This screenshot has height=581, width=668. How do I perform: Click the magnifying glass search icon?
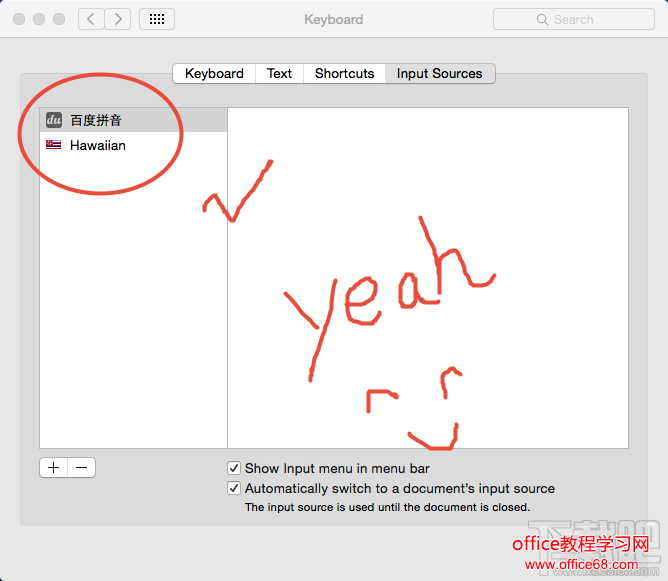tap(544, 19)
